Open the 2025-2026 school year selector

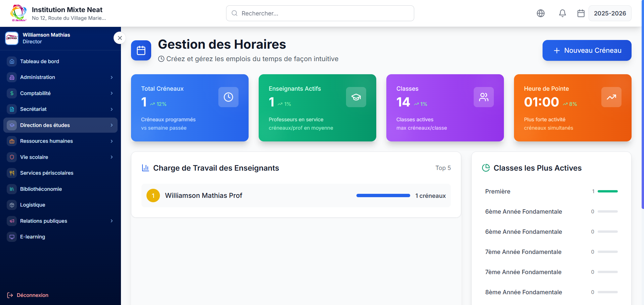coord(610,13)
